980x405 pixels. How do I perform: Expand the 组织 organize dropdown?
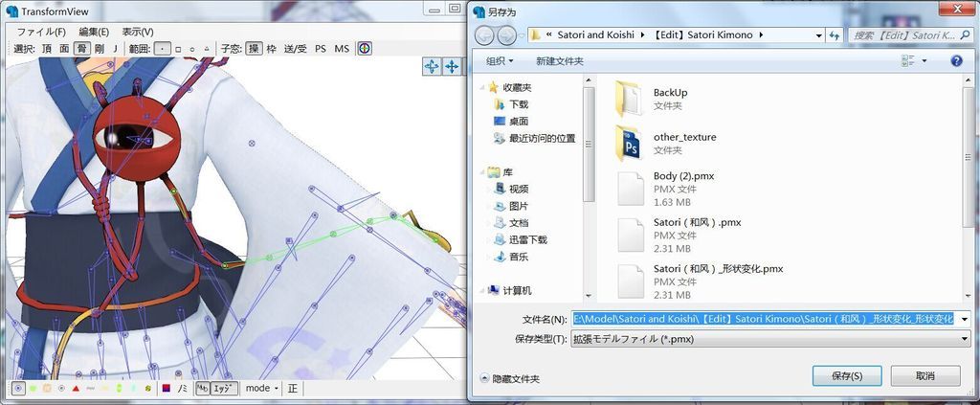click(500, 61)
